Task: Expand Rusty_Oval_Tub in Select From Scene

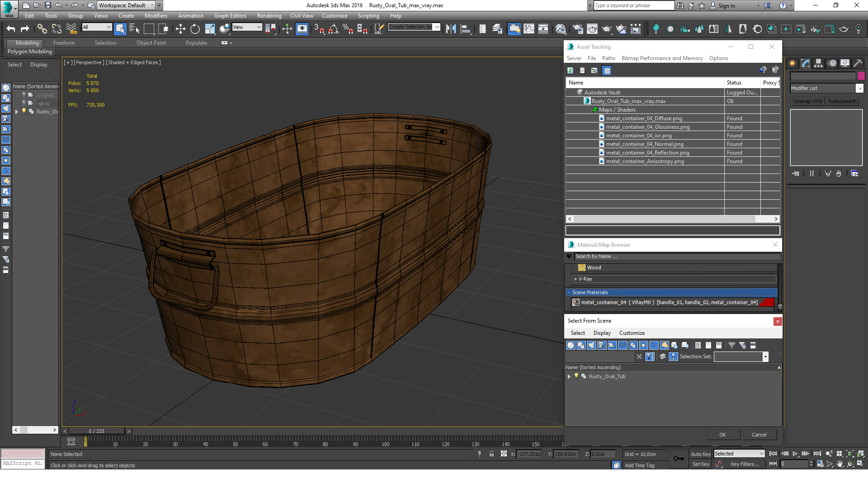Action: click(x=569, y=376)
